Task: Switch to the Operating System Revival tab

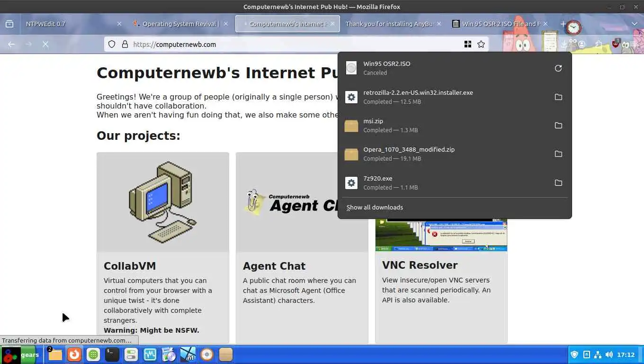Action: (180, 24)
